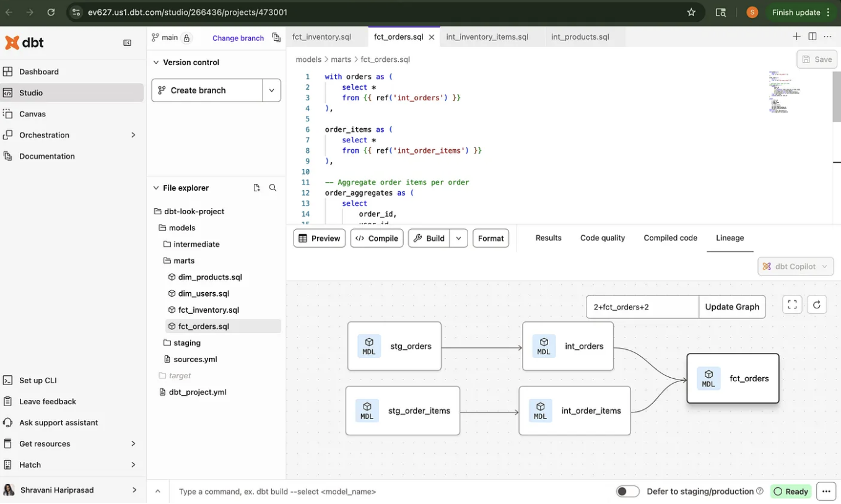The height and width of the screenshot is (504, 841).
Task: Collapse the Version control section
Action: tap(157, 63)
